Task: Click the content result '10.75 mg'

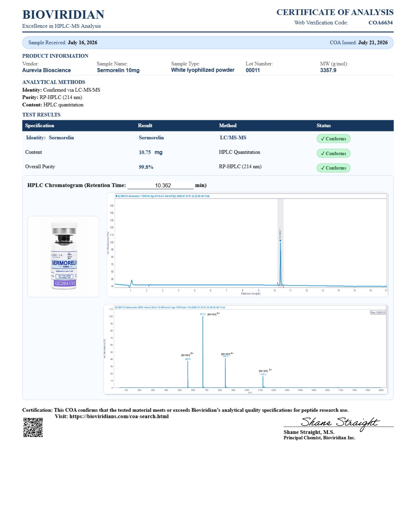Action: click(151, 153)
